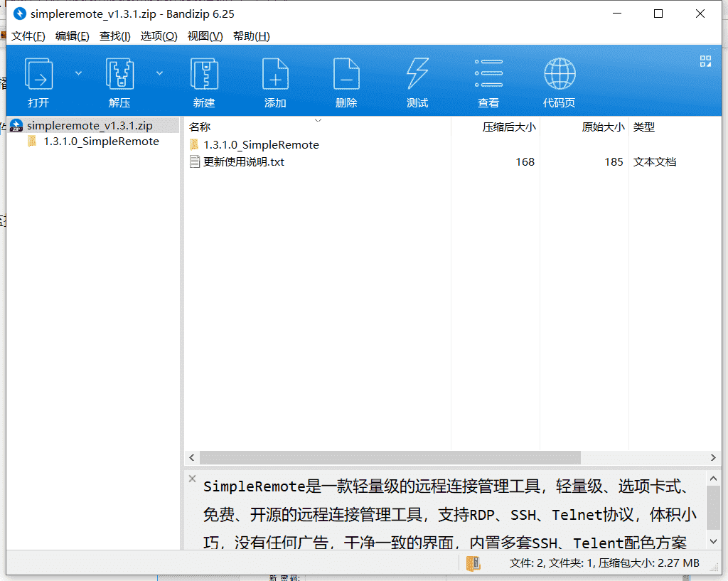Sort by the 压缩后大小 column header
The height and width of the screenshot is (581, 728).
(x=509, y=127)
